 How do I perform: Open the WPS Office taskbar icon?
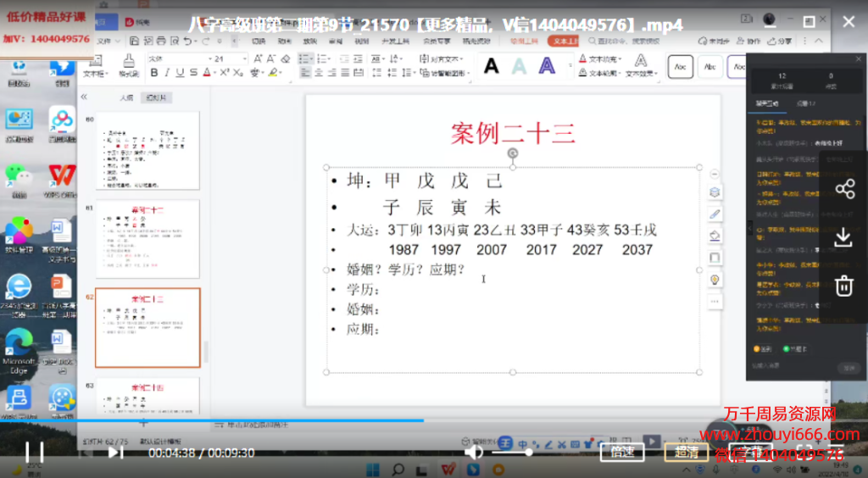click(448, 470)
